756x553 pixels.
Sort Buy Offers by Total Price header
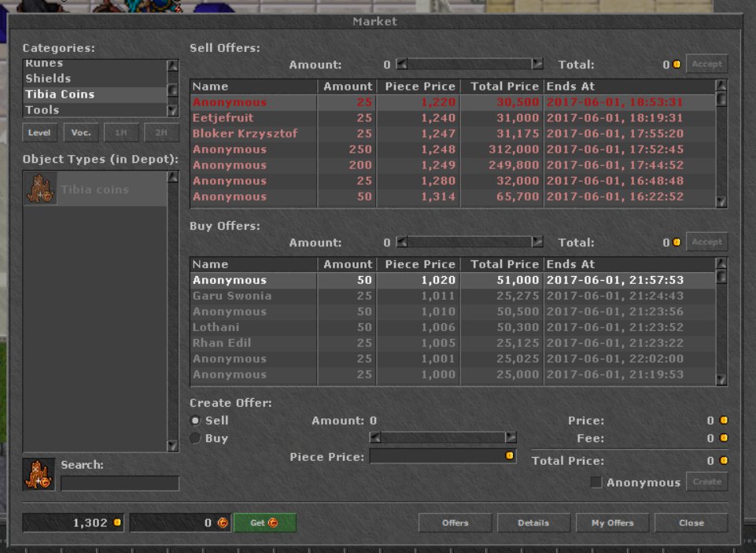point(503,264)
